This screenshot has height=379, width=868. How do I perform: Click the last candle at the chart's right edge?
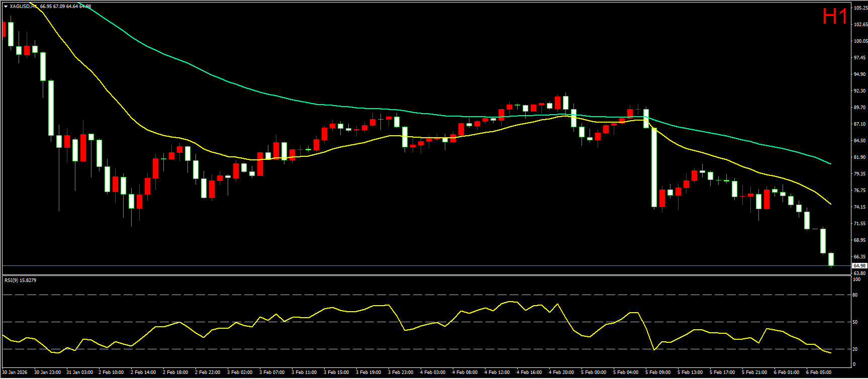[831, 259]
